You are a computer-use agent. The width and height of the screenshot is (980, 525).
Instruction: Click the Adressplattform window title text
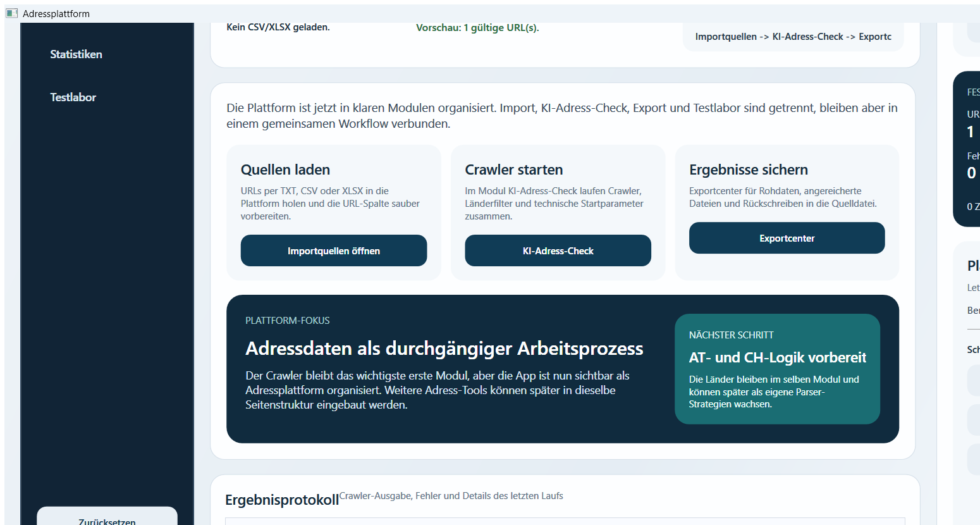pyautogui.click(x=56, y=13)
